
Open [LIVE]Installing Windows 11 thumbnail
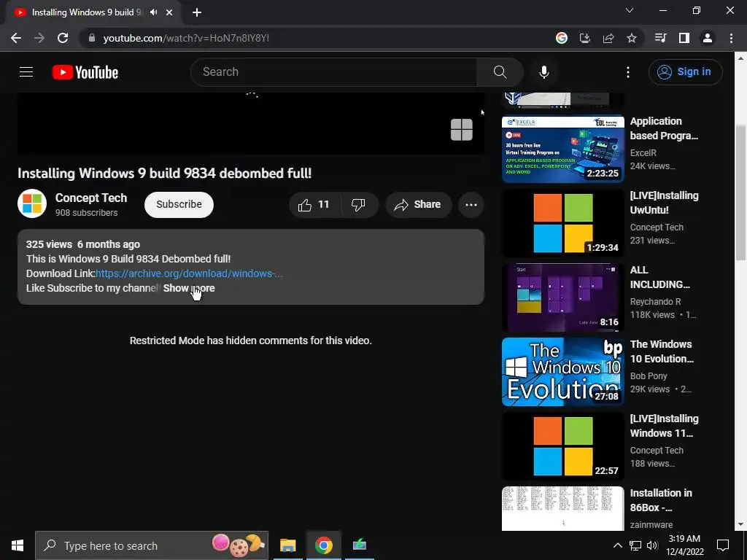[562, 446]
